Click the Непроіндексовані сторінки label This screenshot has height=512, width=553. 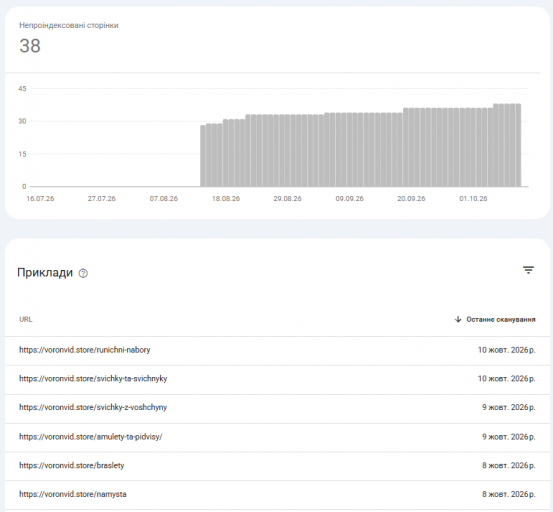tap(69, 25)
